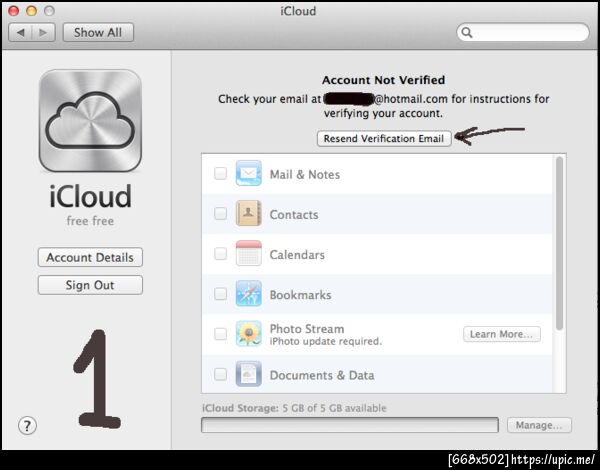Image resolution: width=600 pixels, height=470 pixels.
Task: Click the 'free free' account name
Action: click(90, 221)
